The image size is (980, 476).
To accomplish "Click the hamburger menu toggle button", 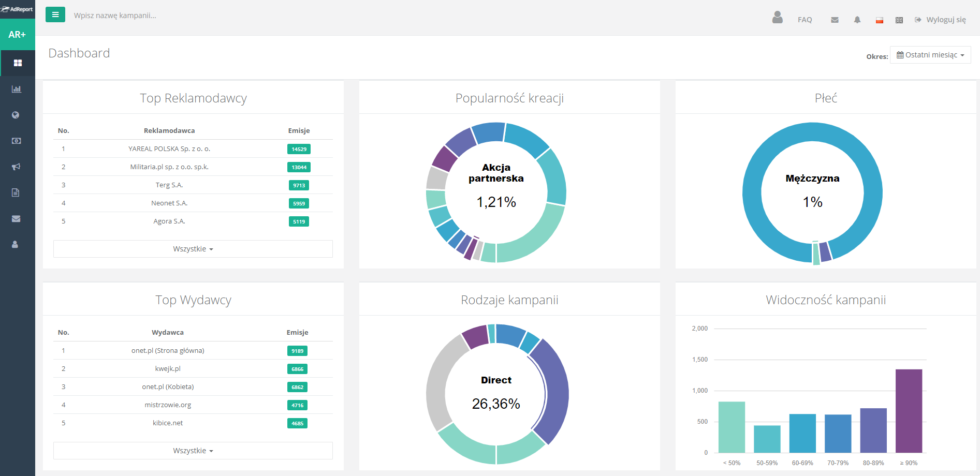I will 55,14.
